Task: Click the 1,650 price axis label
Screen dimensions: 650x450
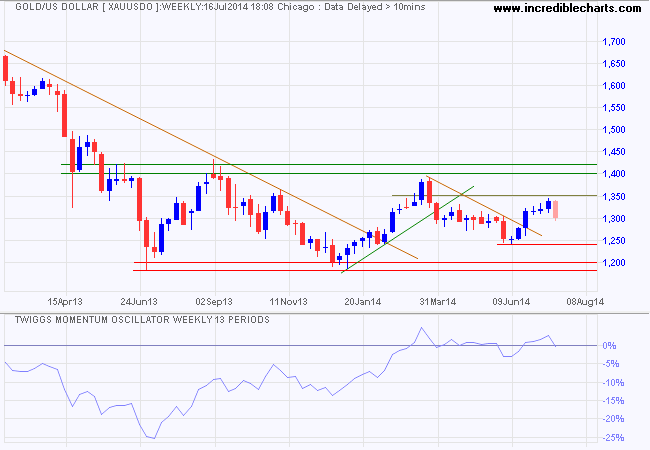Action: pyautogui.click(x=614, y=64)
